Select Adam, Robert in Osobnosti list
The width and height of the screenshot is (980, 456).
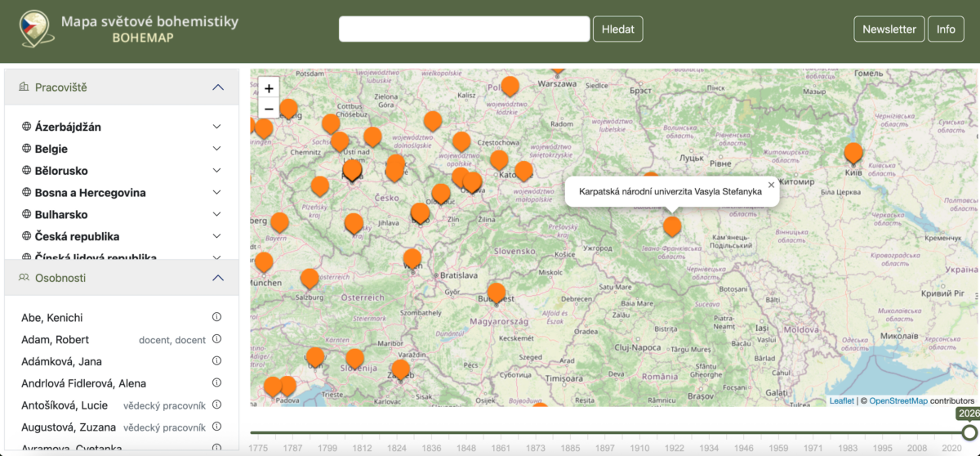[55, 340]
